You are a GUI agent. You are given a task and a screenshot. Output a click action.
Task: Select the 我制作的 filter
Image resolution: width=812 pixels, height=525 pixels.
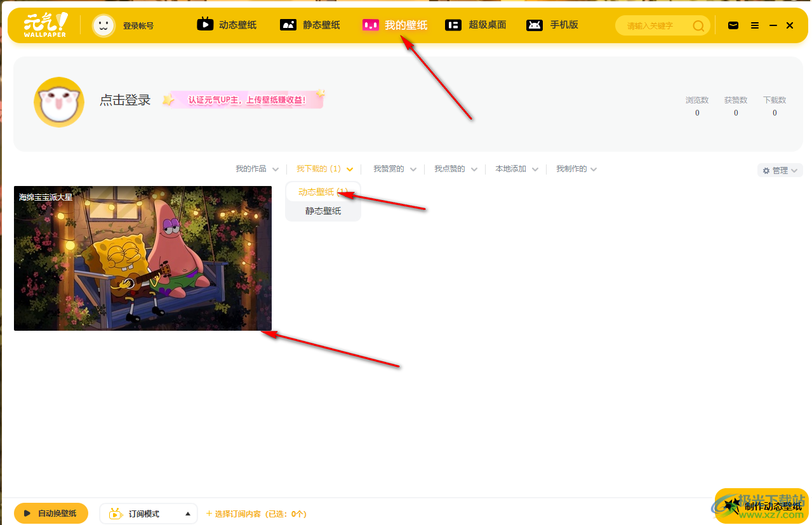(x=571, y=169)
